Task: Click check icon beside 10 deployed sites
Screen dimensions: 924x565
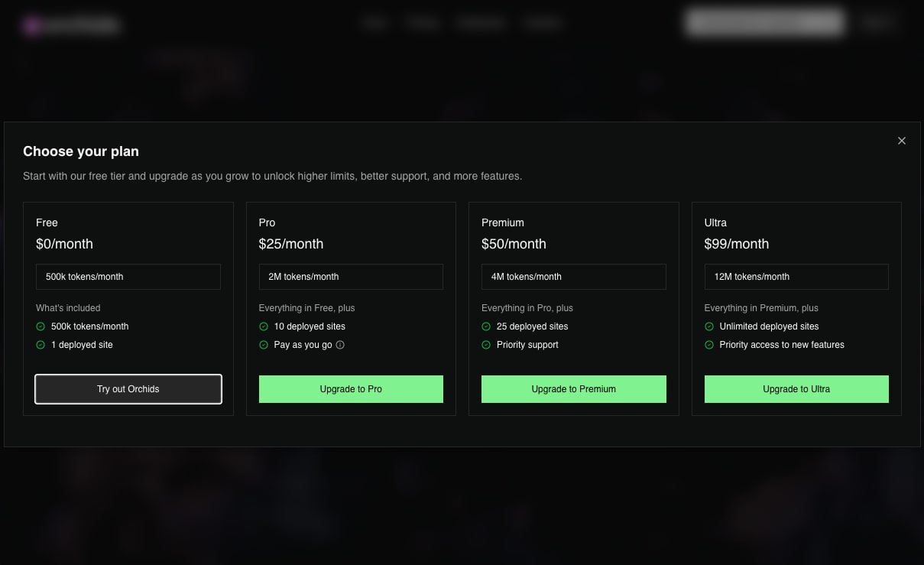Action: click(x=264, y=326)
